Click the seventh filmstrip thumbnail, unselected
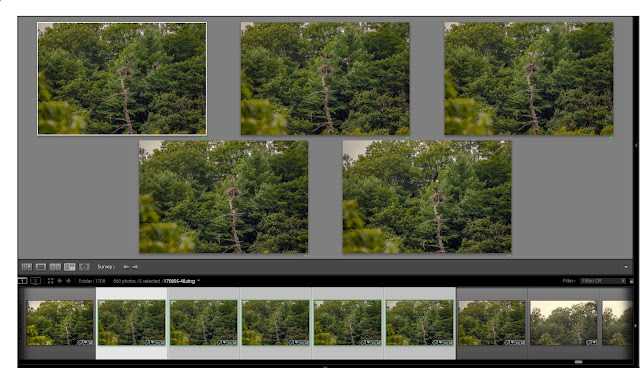The height and width of the screenshot is (368, 640). [491, 323]
